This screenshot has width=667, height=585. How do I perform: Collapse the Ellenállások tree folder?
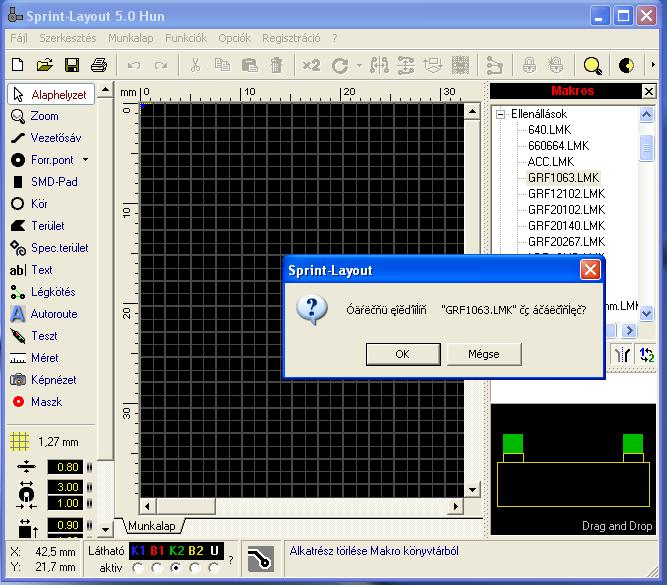[501, 114]
